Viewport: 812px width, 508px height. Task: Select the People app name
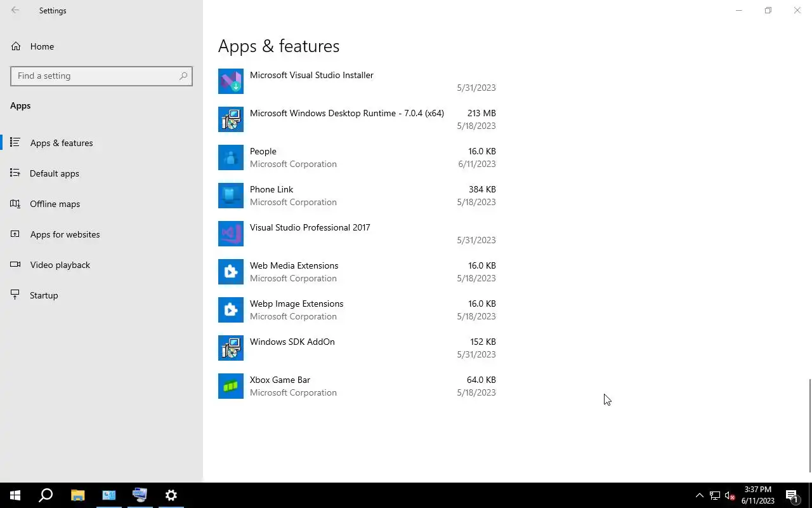point(263,151)
